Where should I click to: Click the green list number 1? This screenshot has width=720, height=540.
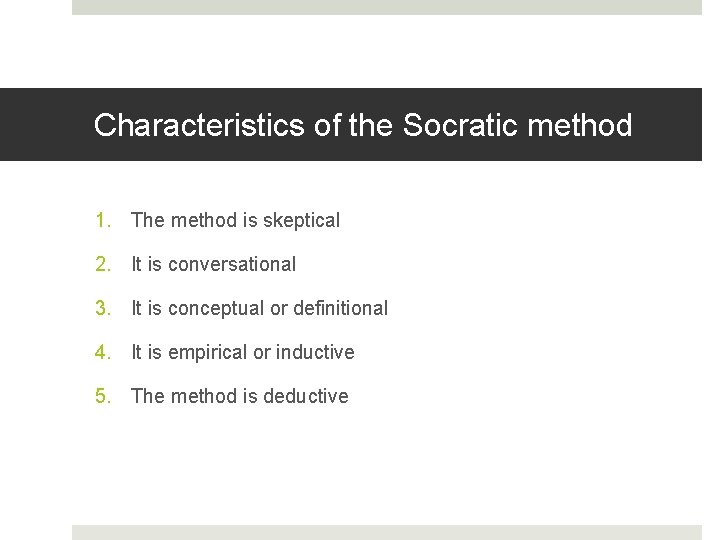pyautogui.click(x=101, y=220)
